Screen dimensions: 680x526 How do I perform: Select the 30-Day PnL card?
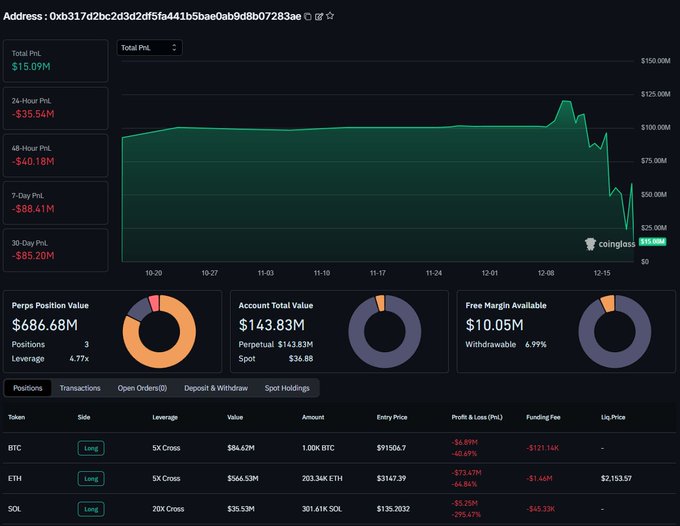coord(55,248)
